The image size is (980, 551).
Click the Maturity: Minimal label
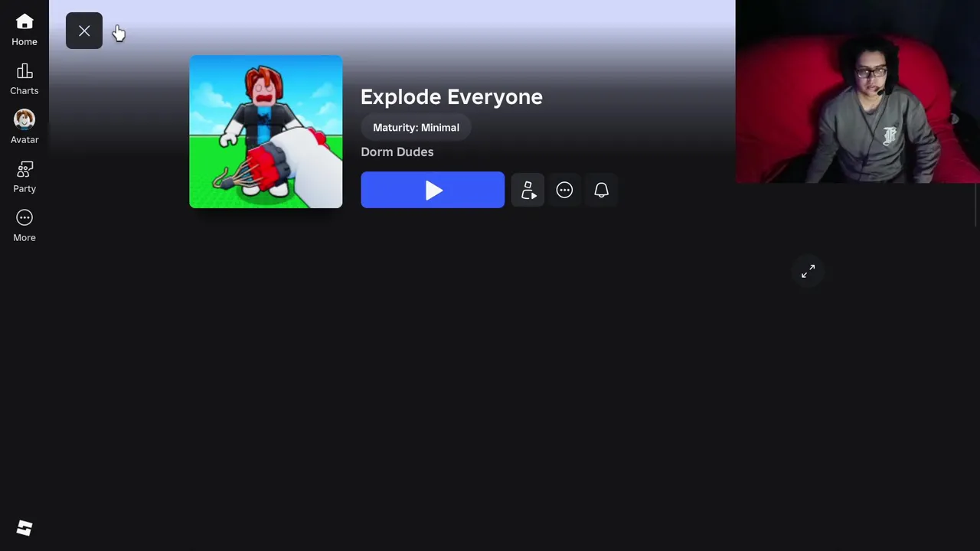[x=416, y=128]
